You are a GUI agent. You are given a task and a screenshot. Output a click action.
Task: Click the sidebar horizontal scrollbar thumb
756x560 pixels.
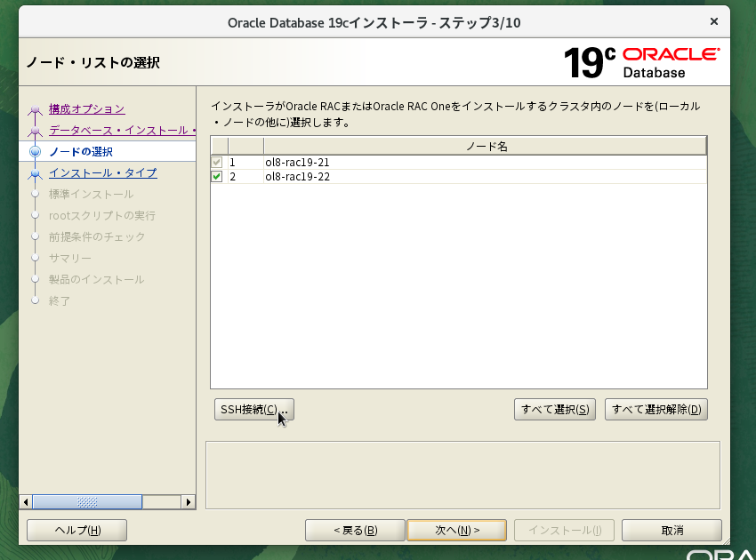[87, 502]
